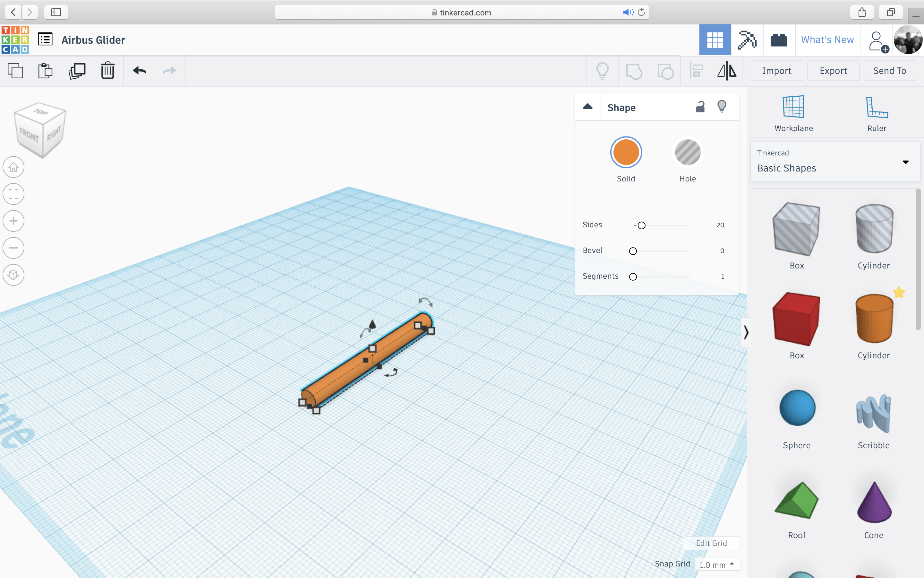Click the Airbus Glider design title
Screen dimensions: 924x578
[x=94, y=40]
